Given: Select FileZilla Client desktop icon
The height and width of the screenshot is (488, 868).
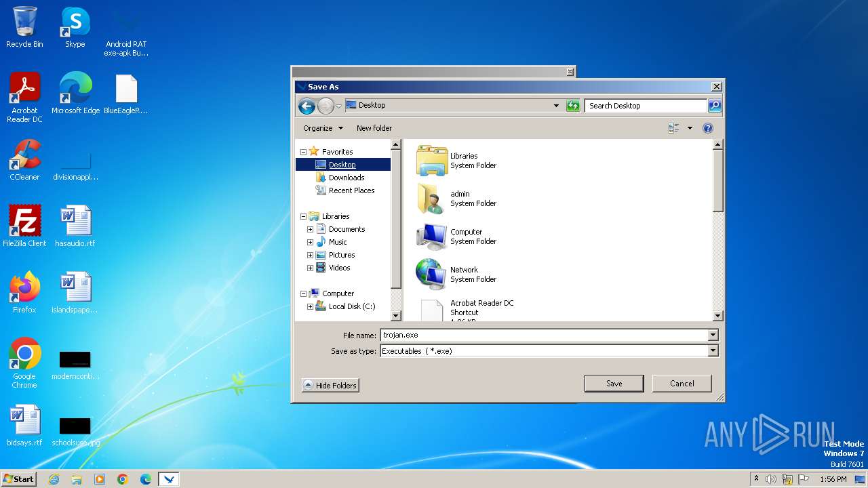Looking at the screenshot, I should [x=24, y=226].
